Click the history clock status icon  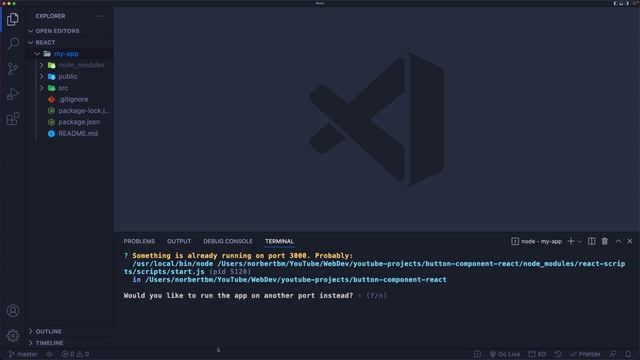click(558, 354)
